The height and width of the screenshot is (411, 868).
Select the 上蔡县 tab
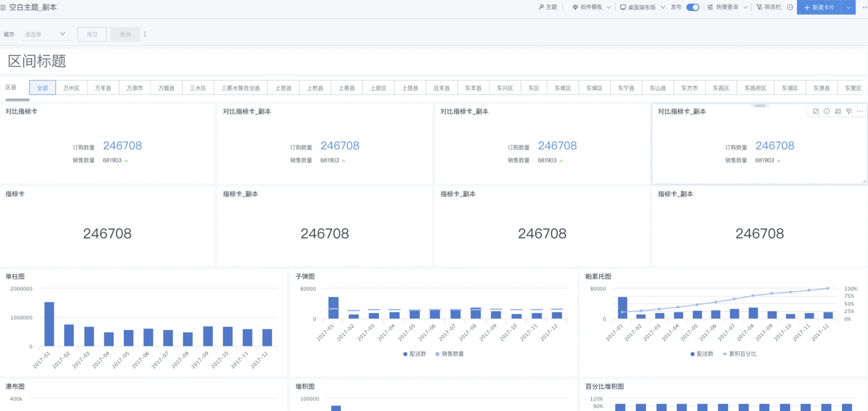(346, 88)
